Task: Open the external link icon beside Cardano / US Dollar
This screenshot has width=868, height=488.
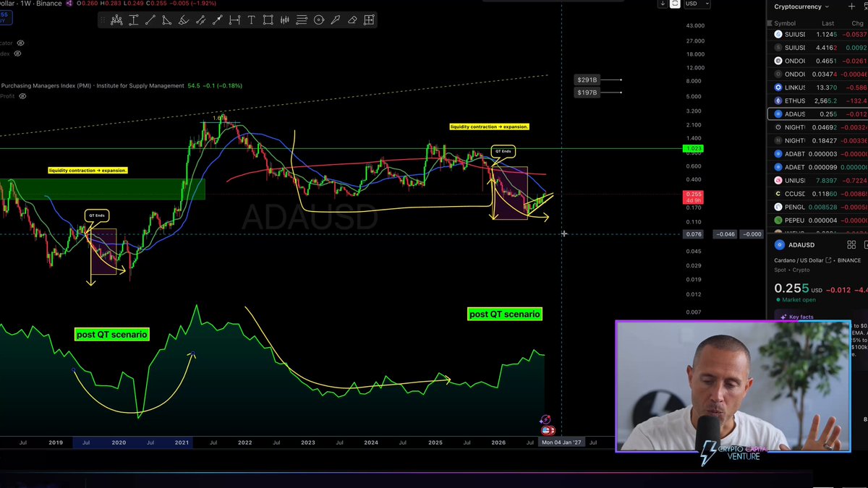Action: coord(829,260)
